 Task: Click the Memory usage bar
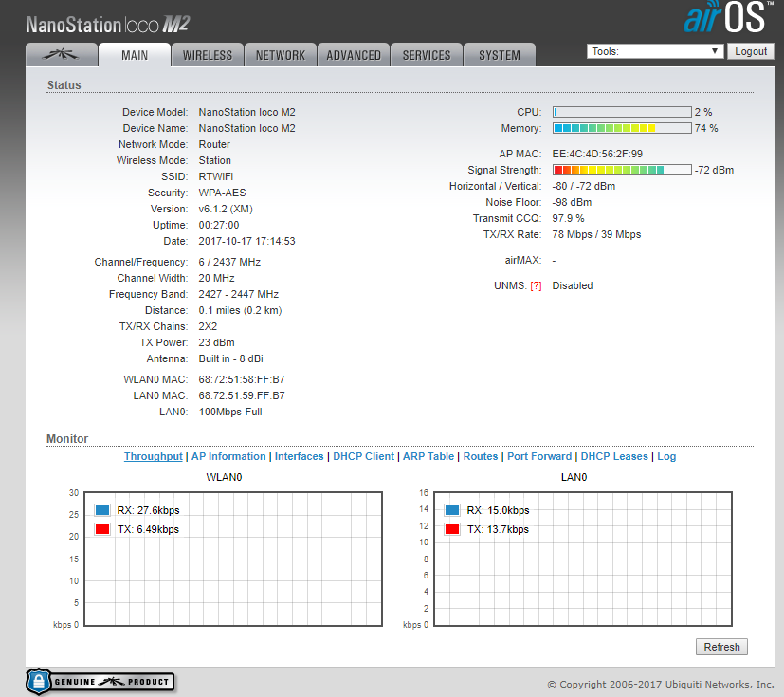point(622,128)
